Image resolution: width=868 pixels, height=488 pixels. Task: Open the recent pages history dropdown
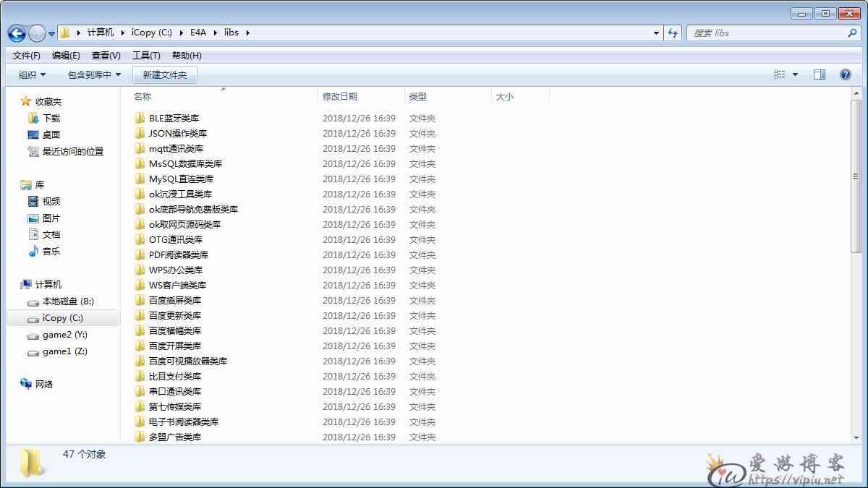52,34
